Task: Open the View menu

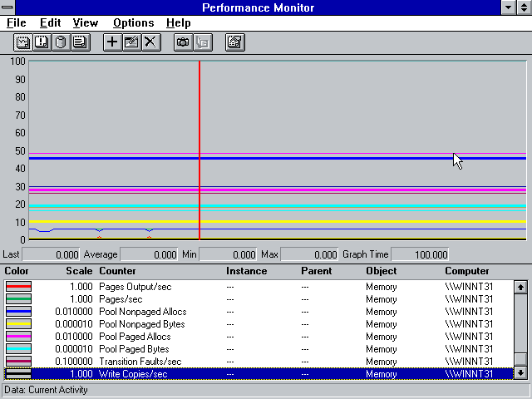Action: [85, 23]
